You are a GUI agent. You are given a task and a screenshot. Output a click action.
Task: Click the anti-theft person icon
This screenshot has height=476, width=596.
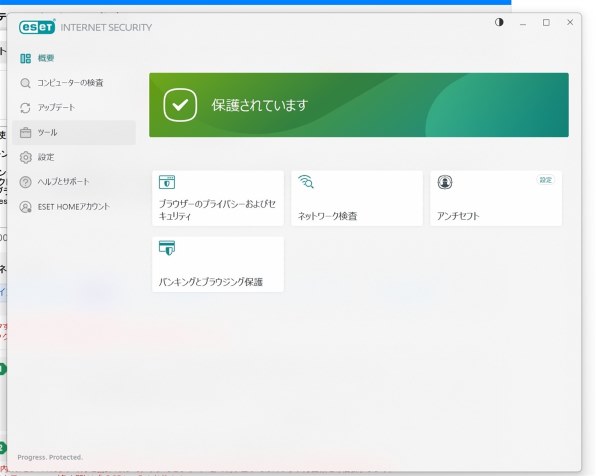[445, 182]
